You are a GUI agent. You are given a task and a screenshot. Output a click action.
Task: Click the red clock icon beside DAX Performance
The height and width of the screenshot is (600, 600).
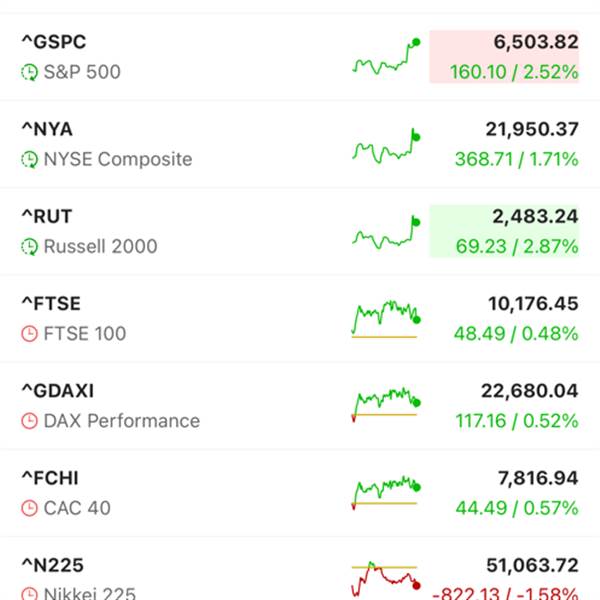click(x=30, y=421)
